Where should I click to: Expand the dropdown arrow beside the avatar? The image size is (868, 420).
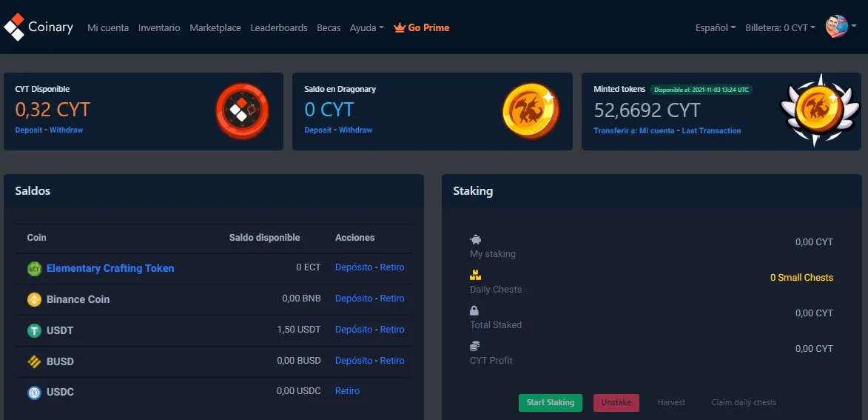pos(854,27)
